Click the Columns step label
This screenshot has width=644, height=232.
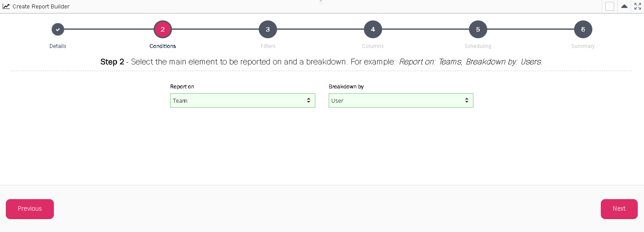[373, 46]
